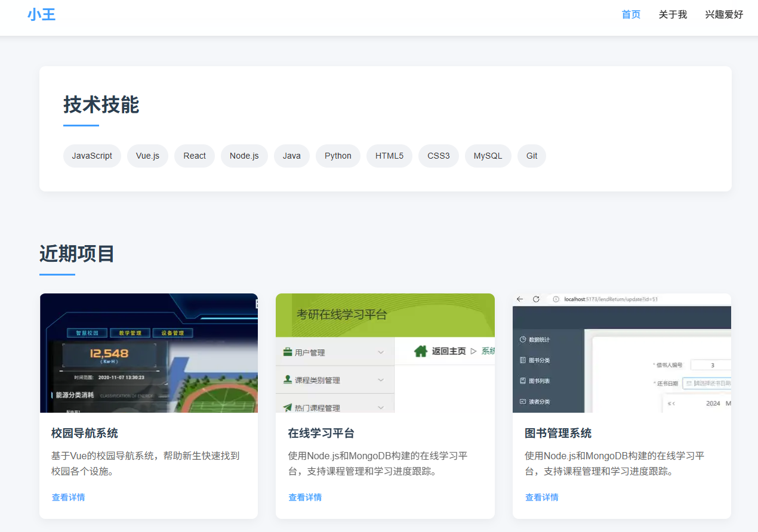This screenshot has height=532, width=758.
Task: Click the Node.js skill tag
Action: pyautogui.click(x=244, y=156)
